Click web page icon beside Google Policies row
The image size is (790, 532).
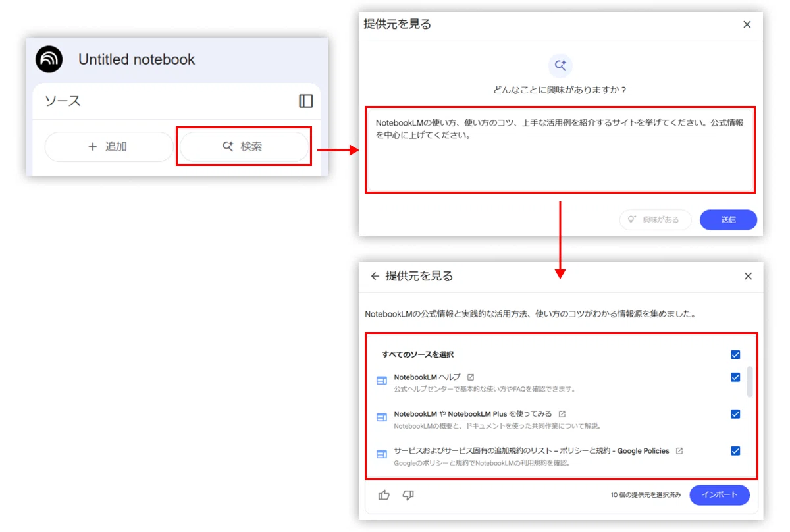click(382, 454)
